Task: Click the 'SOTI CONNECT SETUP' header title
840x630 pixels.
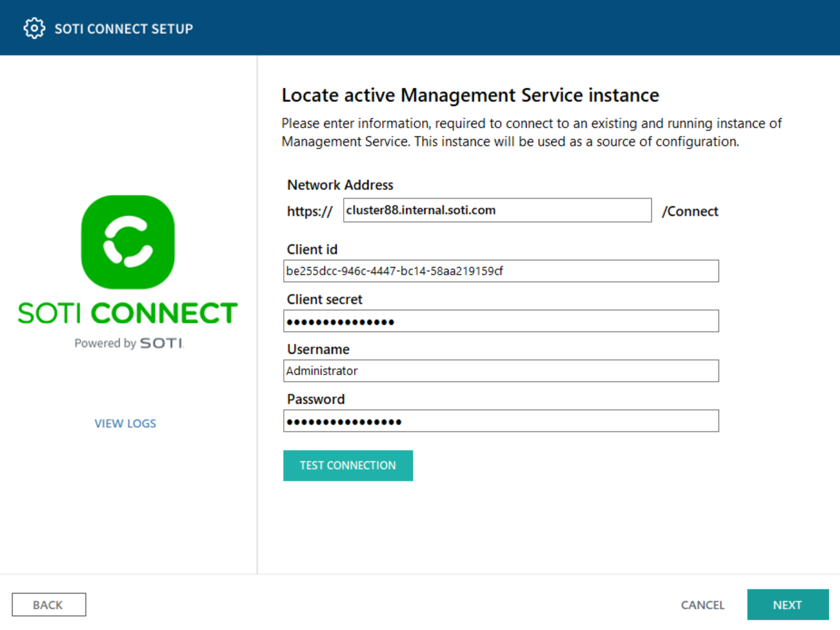Action: click(124, 28)
